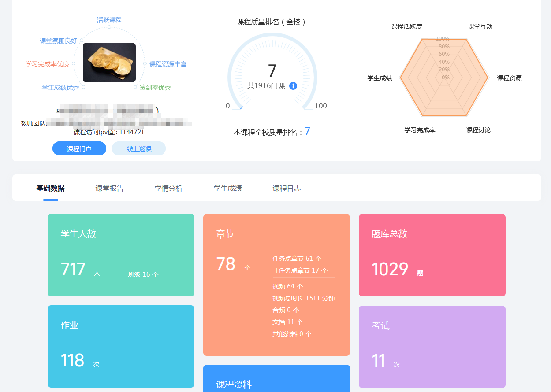Go to the 学生成绩 tab

pyautogui.click(x=228, y=188)
